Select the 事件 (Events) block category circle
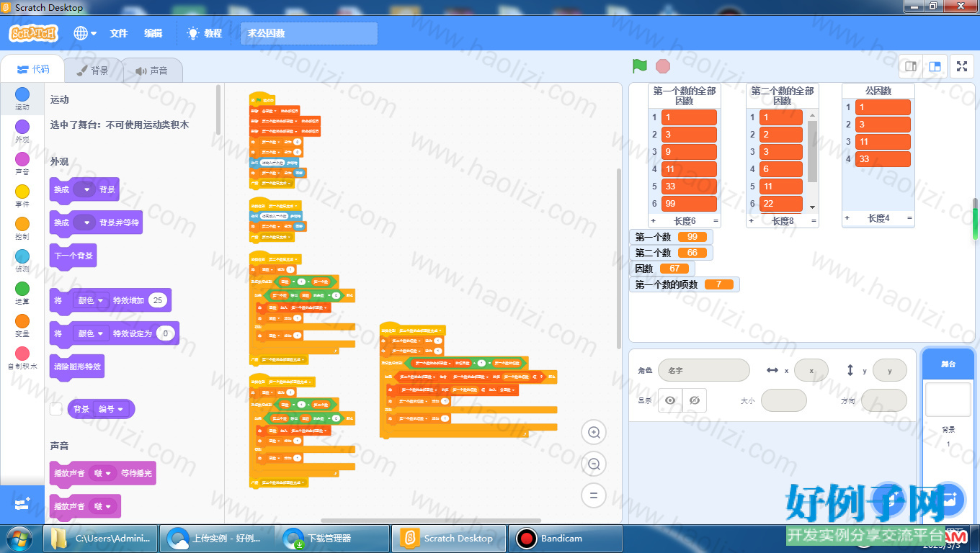The height and width of the screenshot is (553, 980). click(22, 192)
